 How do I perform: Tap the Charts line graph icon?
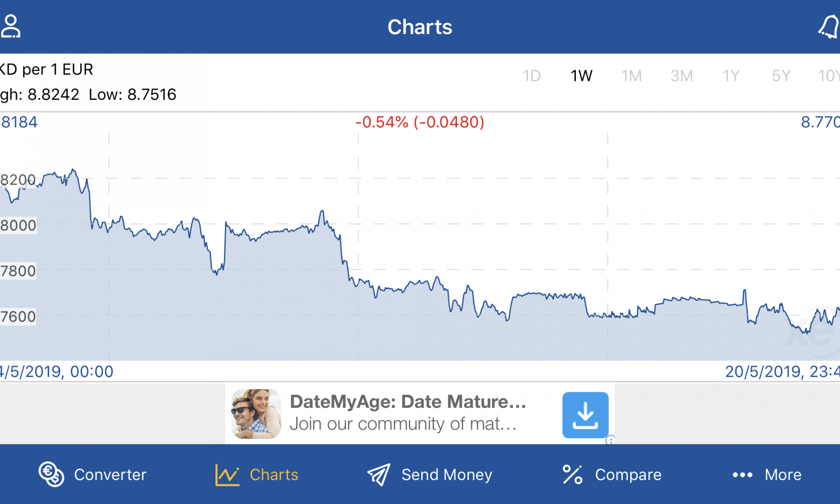pyautogui.click(x=227, y=475)
